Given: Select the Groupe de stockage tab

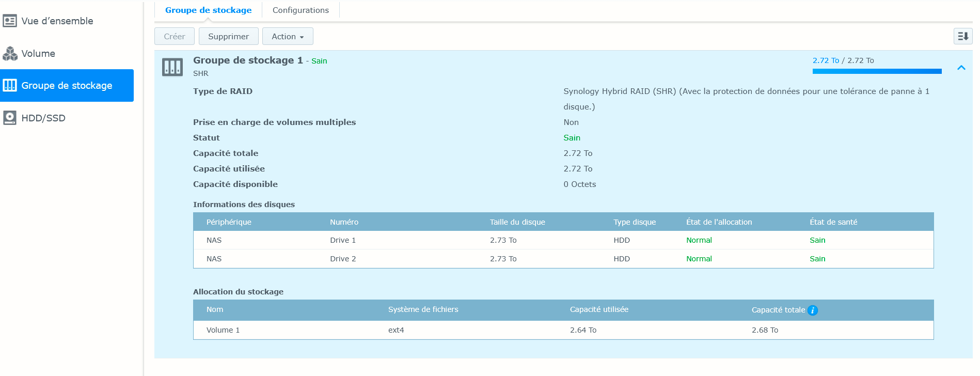Looking at the screenshot, I should [208, 10].
